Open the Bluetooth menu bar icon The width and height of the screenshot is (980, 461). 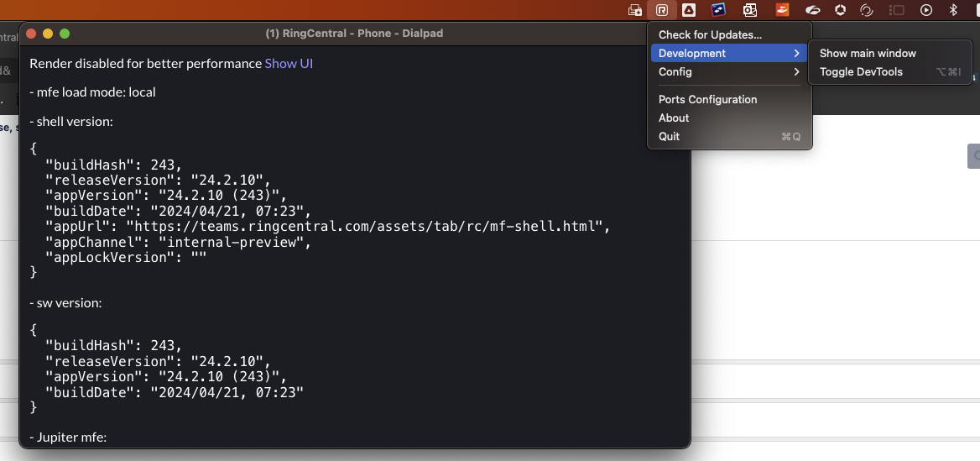click(x=954, y=10)
